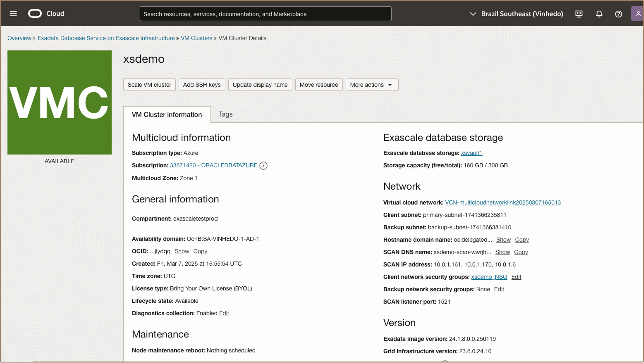The height and width of the screenshot is (363, 644).
Task: Click the Add SSH keys button
Action: click(202, 85)
